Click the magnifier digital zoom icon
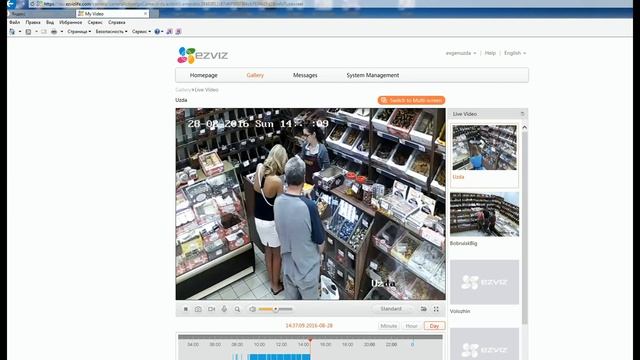Viewport: 640px width, 360px height. tap(237, 309)
